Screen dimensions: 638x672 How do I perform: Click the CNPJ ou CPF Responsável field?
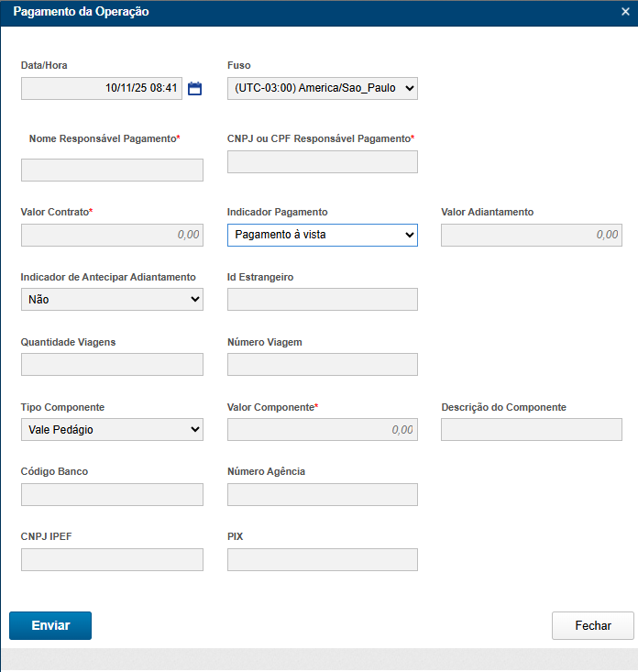(322, 162)
